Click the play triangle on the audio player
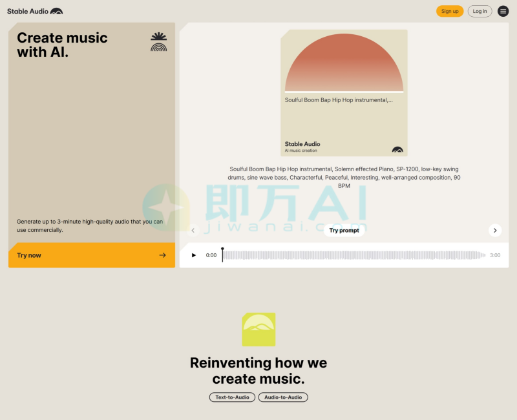517x420 pixels. (194, 255)
